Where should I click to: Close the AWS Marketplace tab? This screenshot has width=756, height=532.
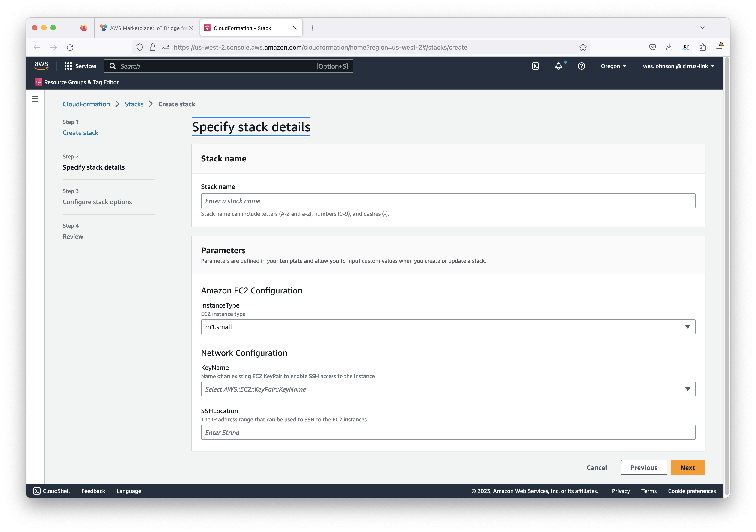191,28
